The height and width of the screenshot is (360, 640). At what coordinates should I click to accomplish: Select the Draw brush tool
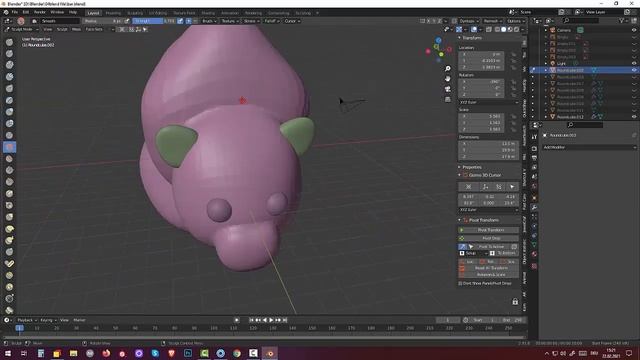pos(9,42)
